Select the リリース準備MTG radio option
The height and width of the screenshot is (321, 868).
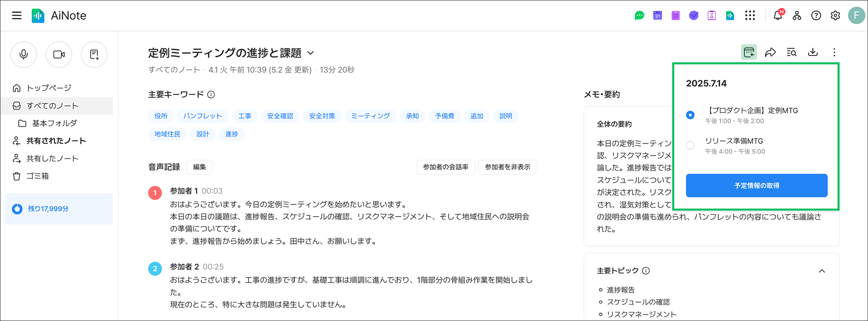click(x=691, y=145)
